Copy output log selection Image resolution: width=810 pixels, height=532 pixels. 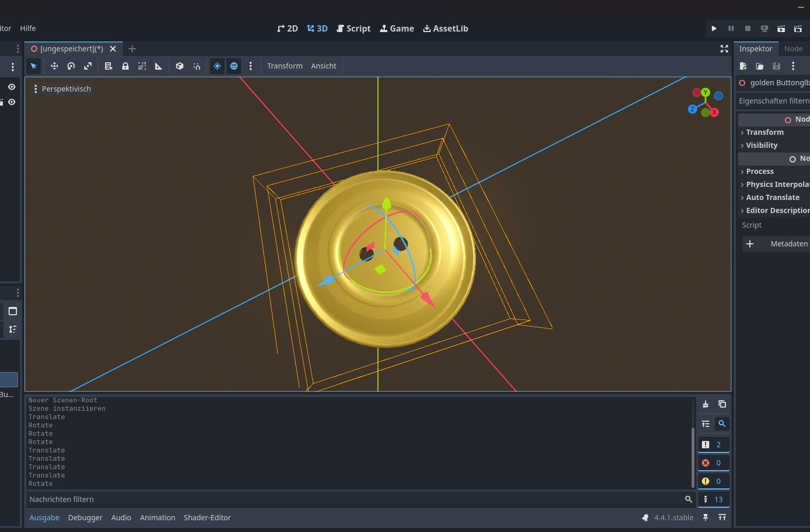pos(722,404)
